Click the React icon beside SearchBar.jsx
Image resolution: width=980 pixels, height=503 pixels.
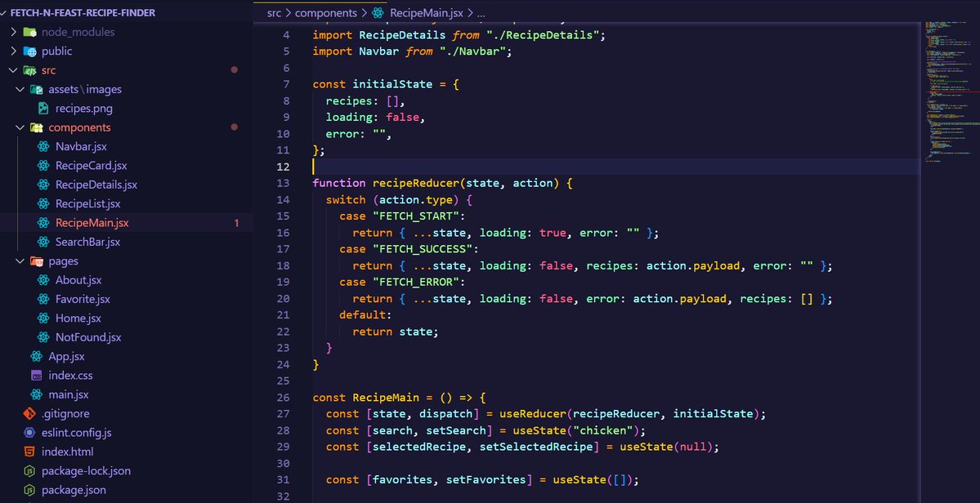pos(43,243)
